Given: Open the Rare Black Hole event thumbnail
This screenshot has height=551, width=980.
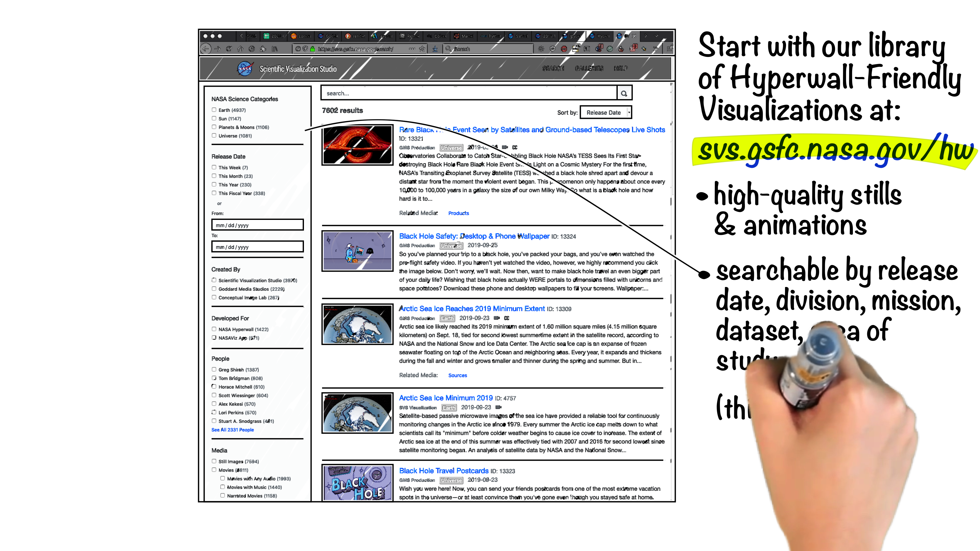Looking at the screenshot, I should pos(357,145).
